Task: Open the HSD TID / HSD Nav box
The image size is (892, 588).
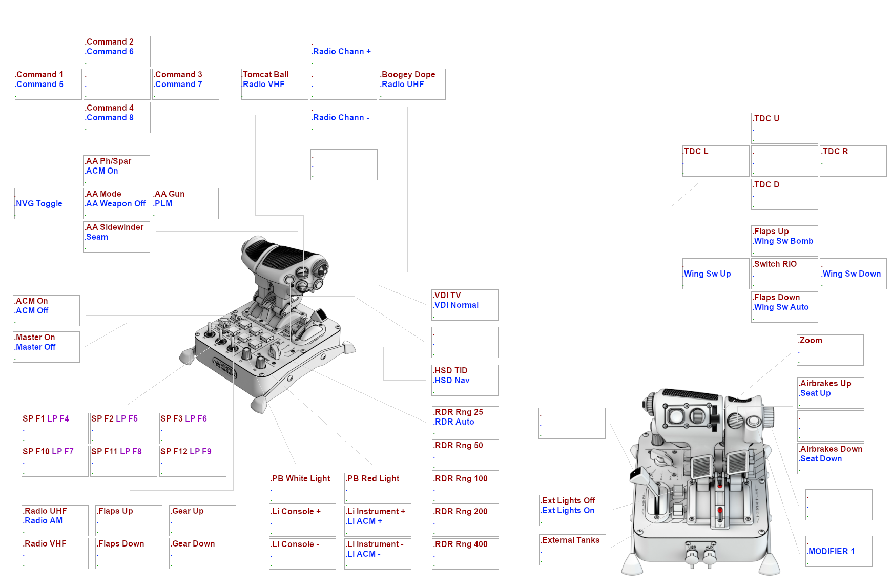Action: 465,380
